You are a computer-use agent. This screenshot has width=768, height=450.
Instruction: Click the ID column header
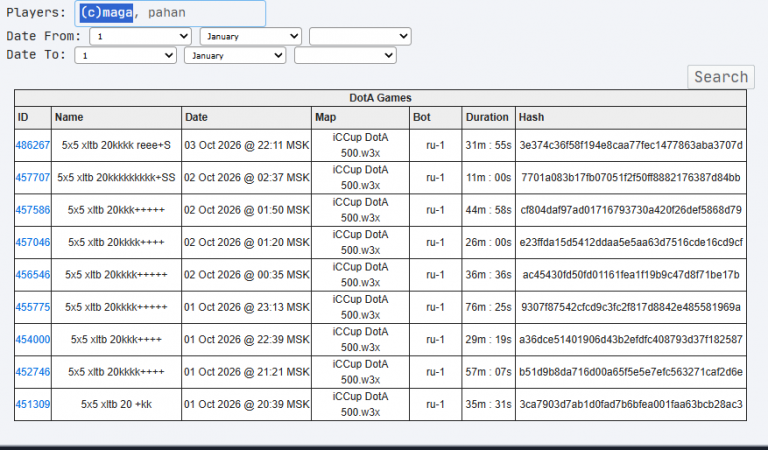pyautogui.click(x=33, y=118)
